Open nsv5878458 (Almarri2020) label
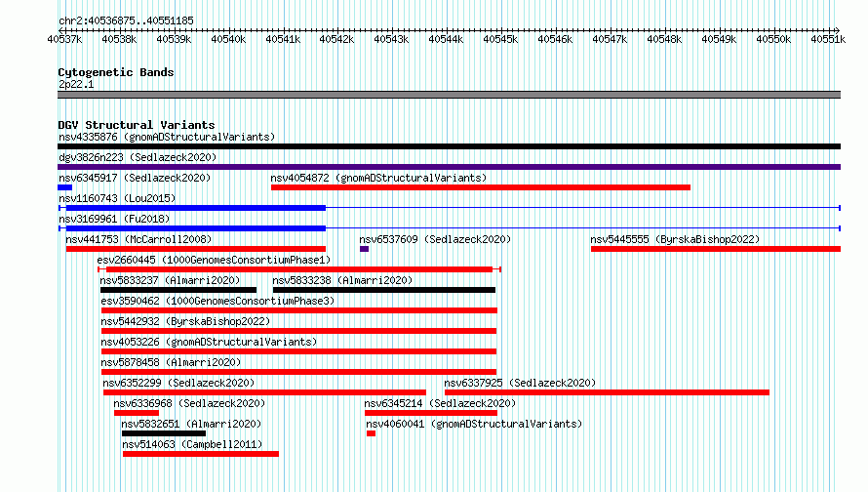Viewport: 868px width, 492px height. point(171,362)
